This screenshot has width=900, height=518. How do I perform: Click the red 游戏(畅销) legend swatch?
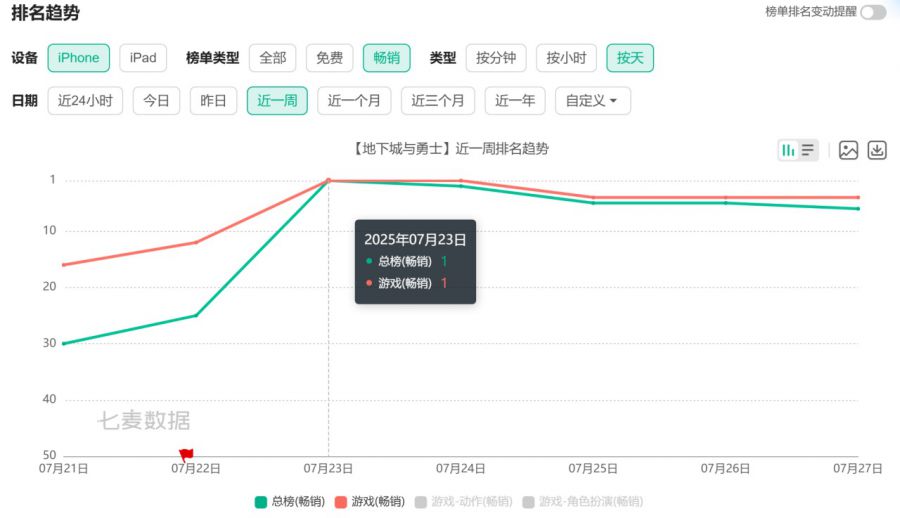click(x=341, y=502)
